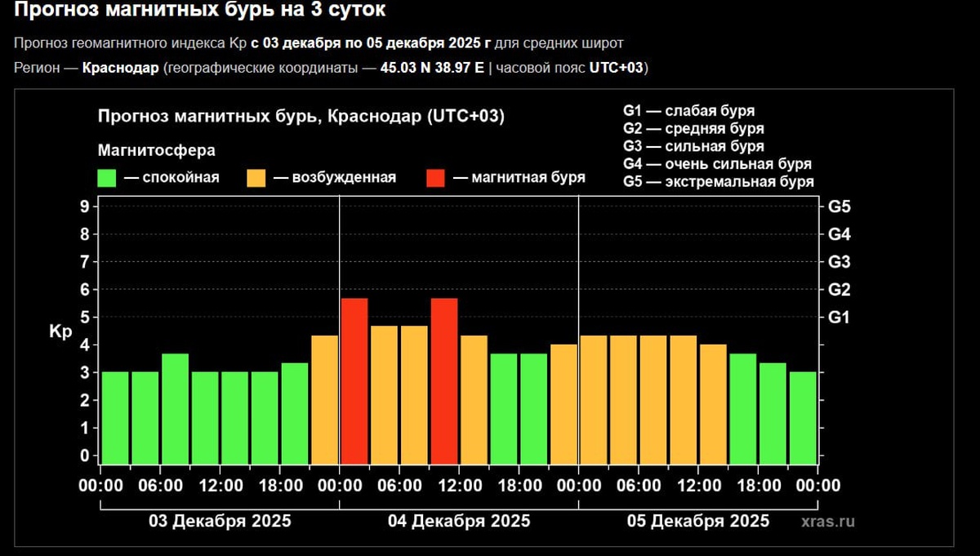Screen dimensions: 980x556
Task: Select the '05 Декабря 2025' date label
Action: pyautogui.click(x=698, y=521)
